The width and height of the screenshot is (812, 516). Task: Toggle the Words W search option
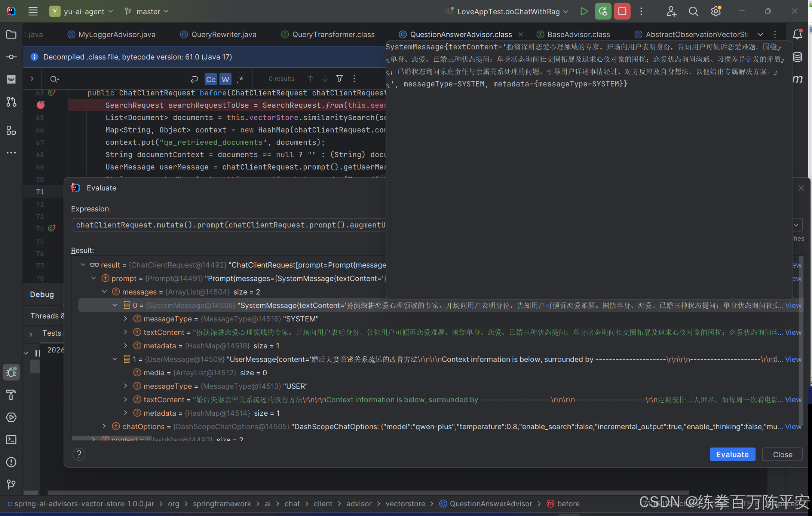point(225,79)
